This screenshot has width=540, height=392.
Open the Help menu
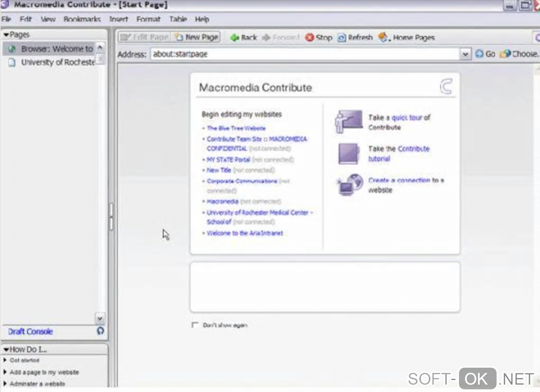[202, 19]
